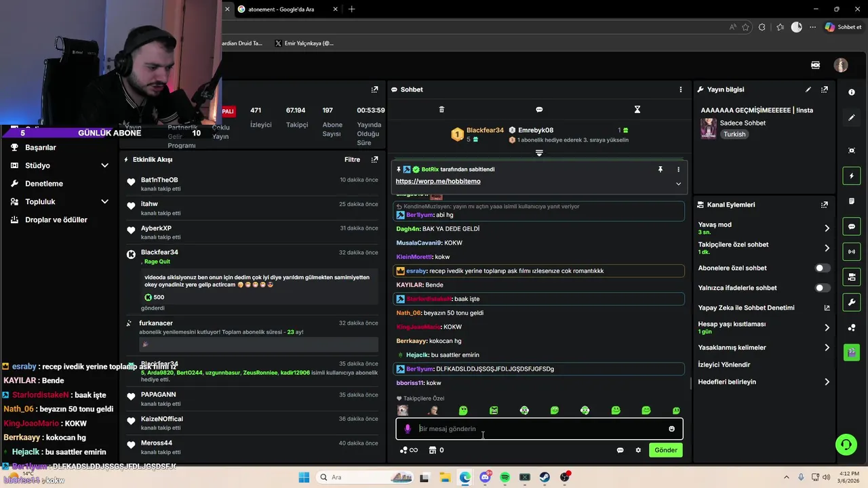
Task: Click the message input field
Action: tap(539, 428)
